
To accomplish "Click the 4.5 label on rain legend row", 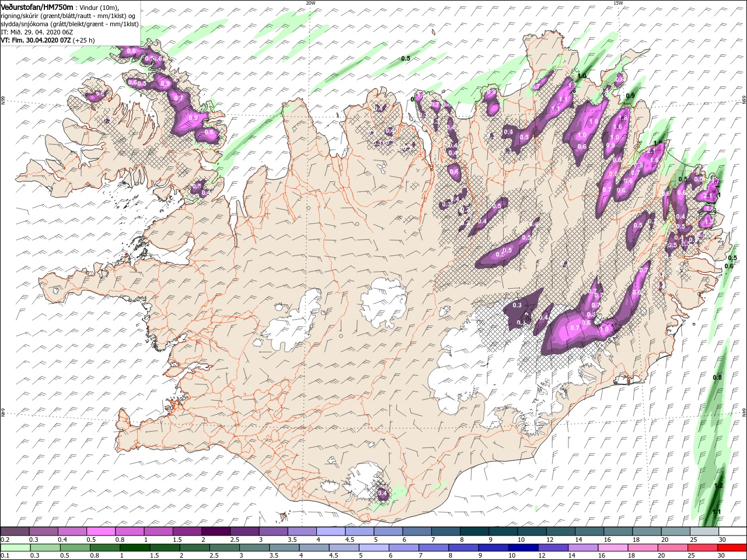I will pos(334,556).
